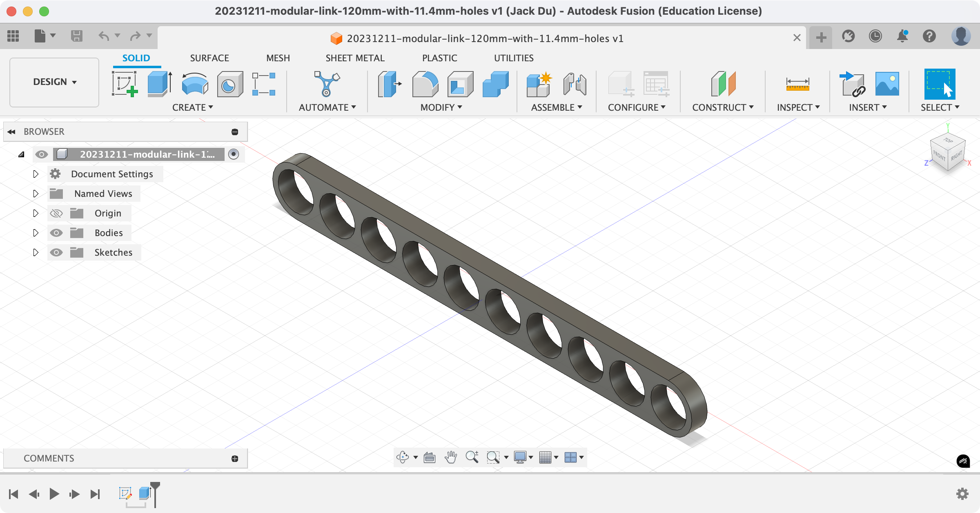Choose the Hole tool icon
The image size is (980, 513).
click(230, 84)
